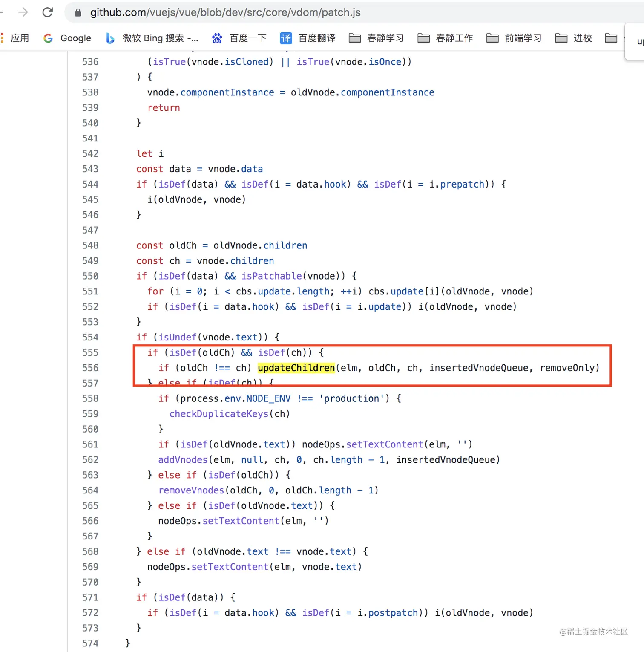Click line number 542
The image size is (644, 652).
(x=90, y=154)
